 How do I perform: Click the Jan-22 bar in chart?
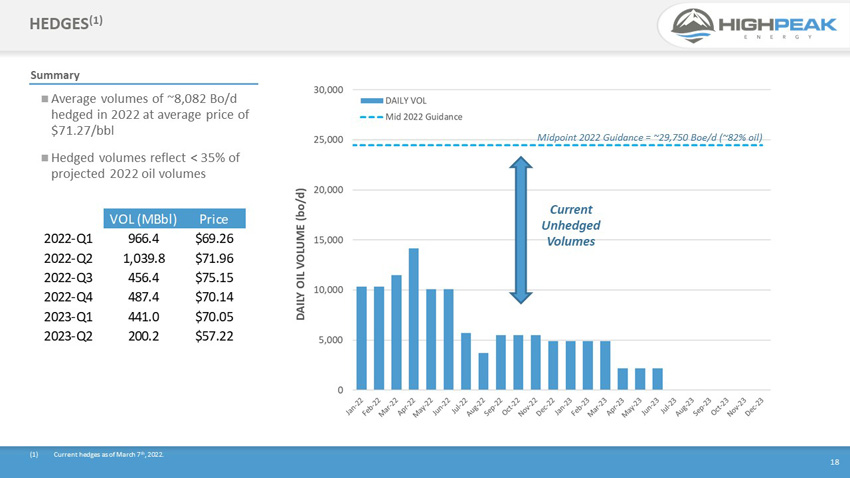[362, 338]
